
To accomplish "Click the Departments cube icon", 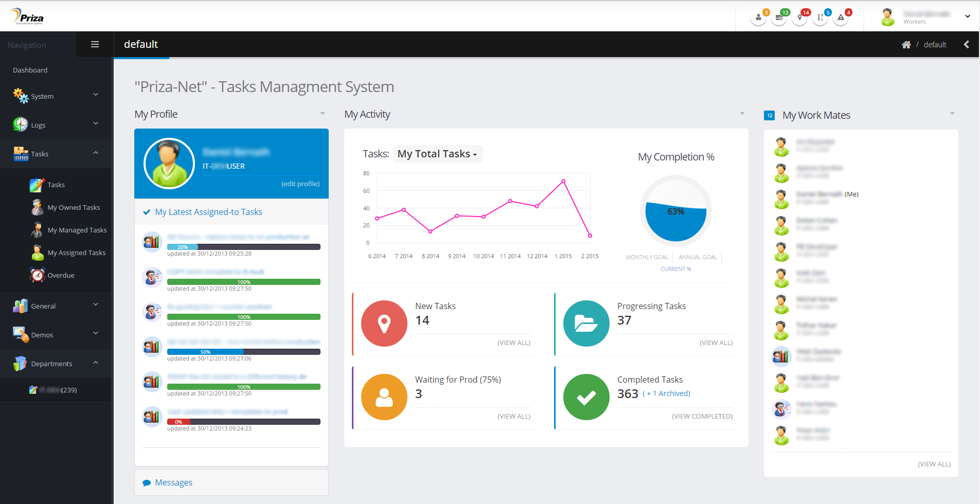I will pos(21,363).
